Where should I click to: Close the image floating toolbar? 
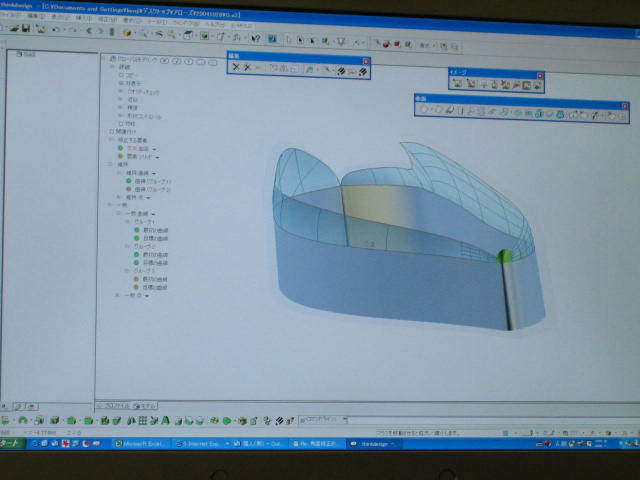(540, 76)
